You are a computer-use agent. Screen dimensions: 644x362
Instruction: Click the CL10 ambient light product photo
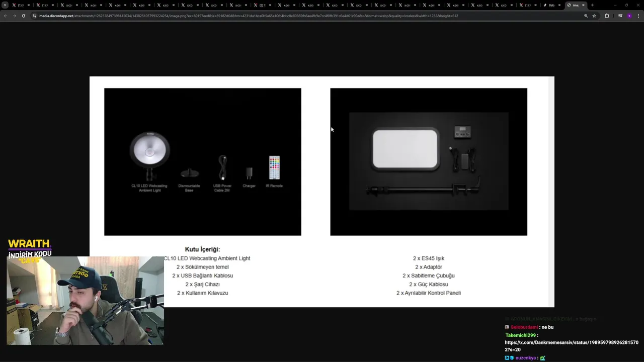pyautogui.click(x=203, y=162)
